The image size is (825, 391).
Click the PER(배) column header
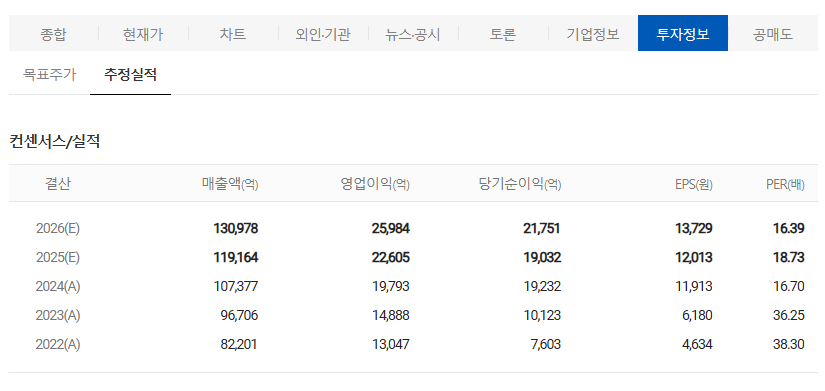coord(785,184)
